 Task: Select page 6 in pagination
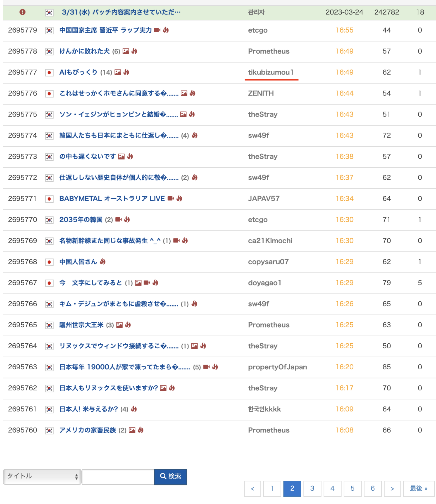coord(372,489)
